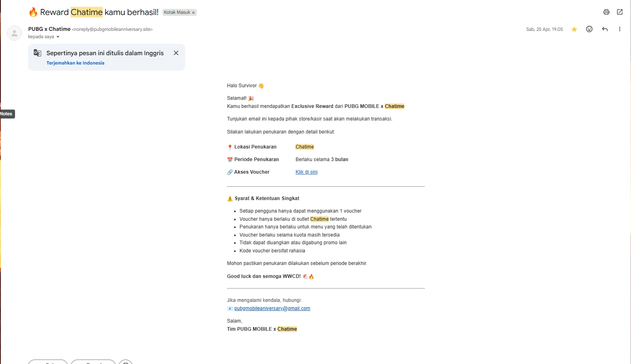
Task: Click 'Terjemahkan ke Indonesia' translate link
Action: coord(75,63)
